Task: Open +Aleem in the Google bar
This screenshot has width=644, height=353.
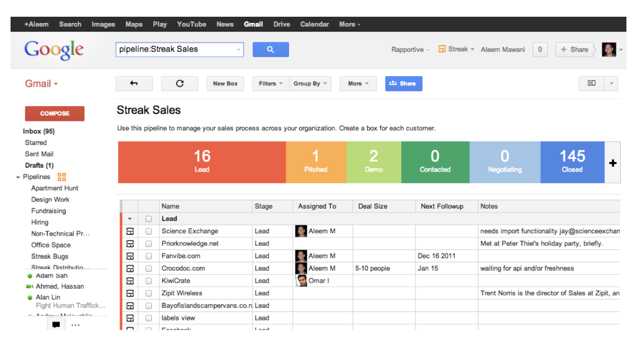Action: pos(37,24)
